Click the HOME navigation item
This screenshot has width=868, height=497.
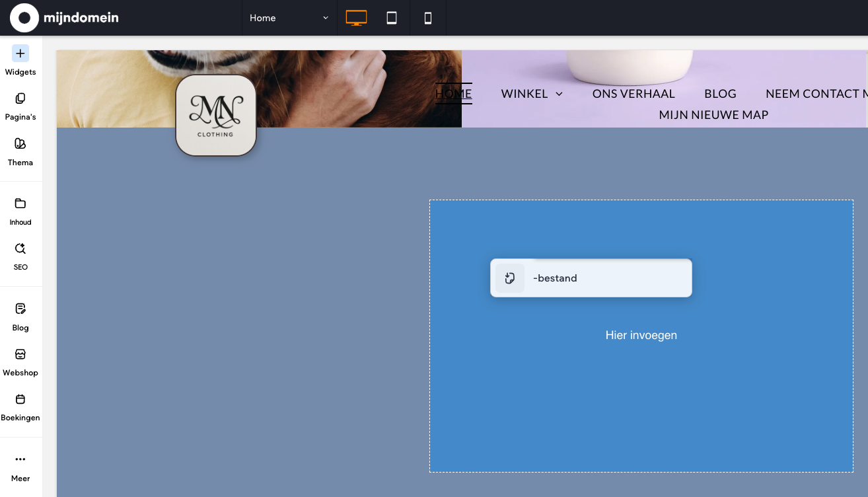click(x=453, y=94)
